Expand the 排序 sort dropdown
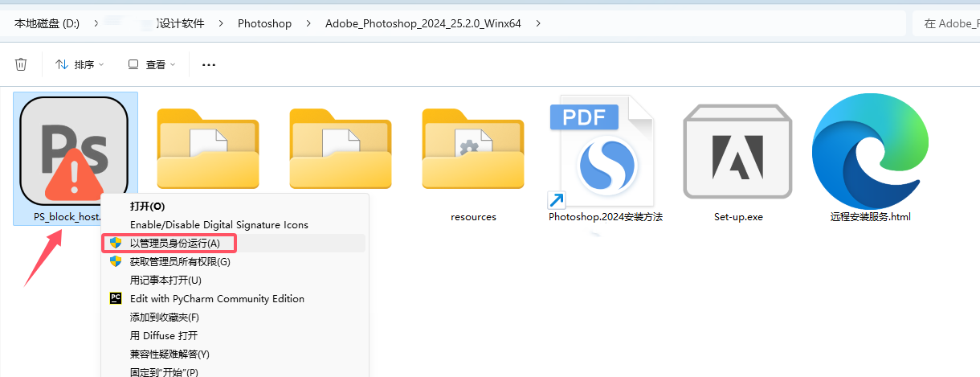The height and width of the screenshot is (377, 980). coord(80,64)
